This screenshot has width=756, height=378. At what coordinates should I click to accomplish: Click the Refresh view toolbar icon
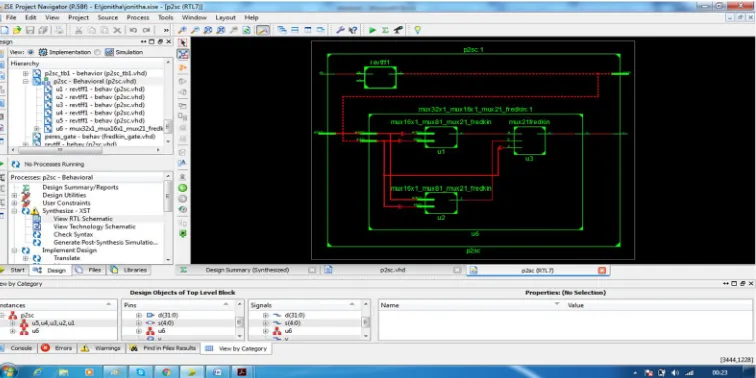click(246, 30)
